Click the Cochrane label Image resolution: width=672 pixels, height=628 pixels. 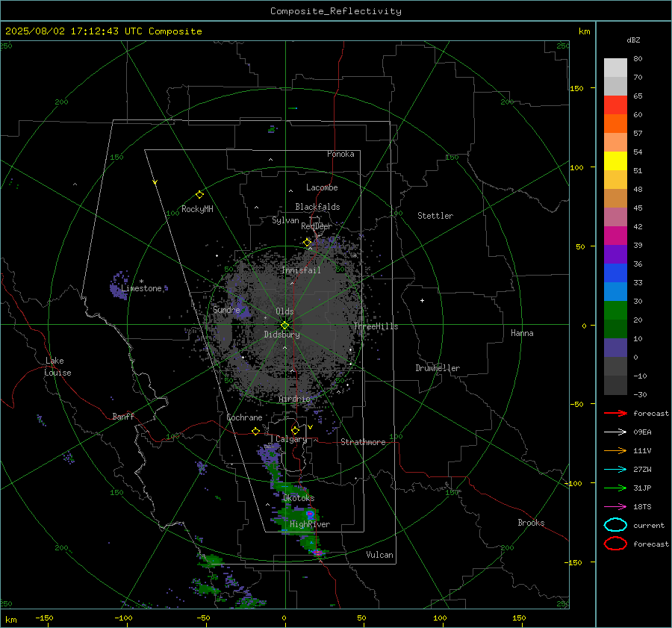coord(244,417)
